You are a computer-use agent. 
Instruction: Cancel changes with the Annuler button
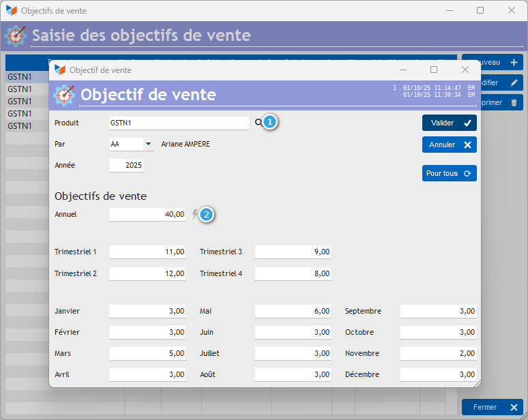click(x=449, y=145)
